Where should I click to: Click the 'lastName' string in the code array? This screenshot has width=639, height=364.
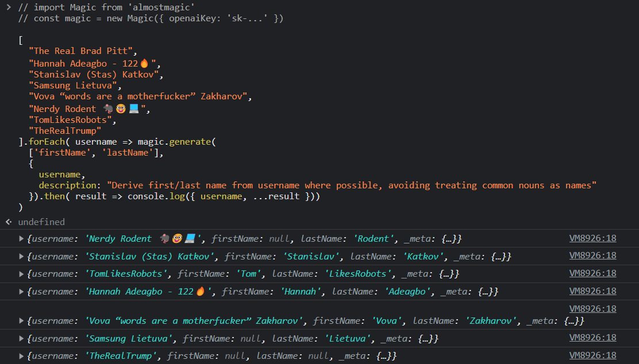[x=128, y=153]
